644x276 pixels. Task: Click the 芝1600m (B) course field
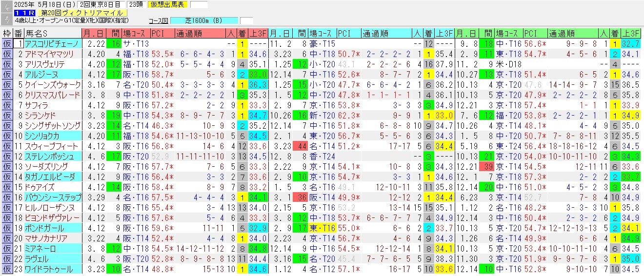pyautogui.click(x=204, y=21)
